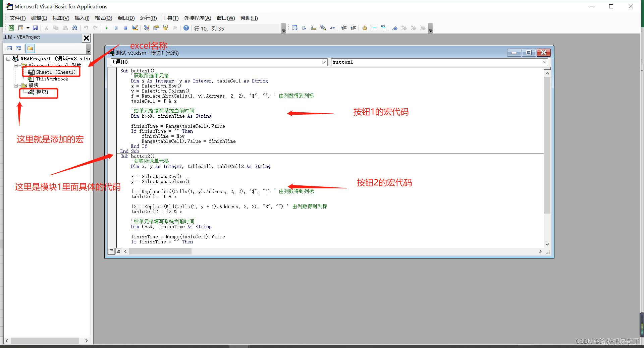This screenshot has width=644, height=348.
Task: Minimize the 模块1 code window
Action: click(x=514, y=53)
